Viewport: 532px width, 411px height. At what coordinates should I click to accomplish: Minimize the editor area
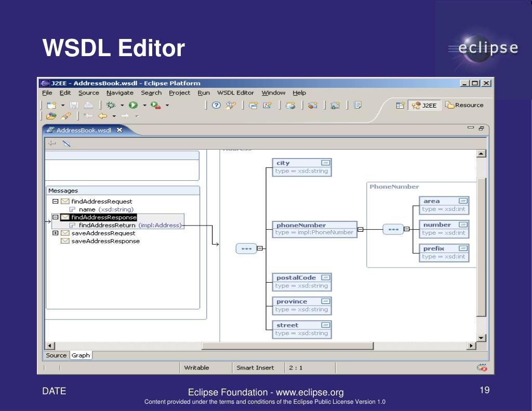point(471,128)
